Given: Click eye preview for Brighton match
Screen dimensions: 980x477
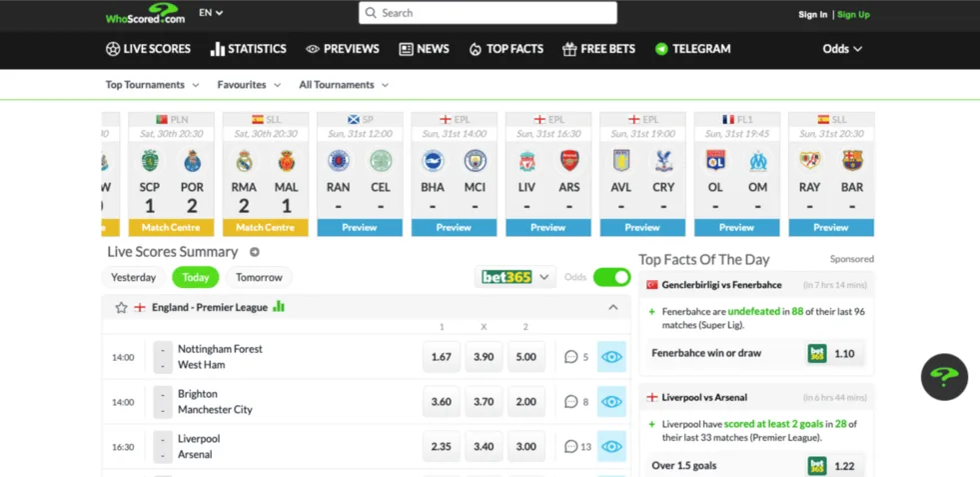Looking at the screenshot, I should click(x=611, y=402).
